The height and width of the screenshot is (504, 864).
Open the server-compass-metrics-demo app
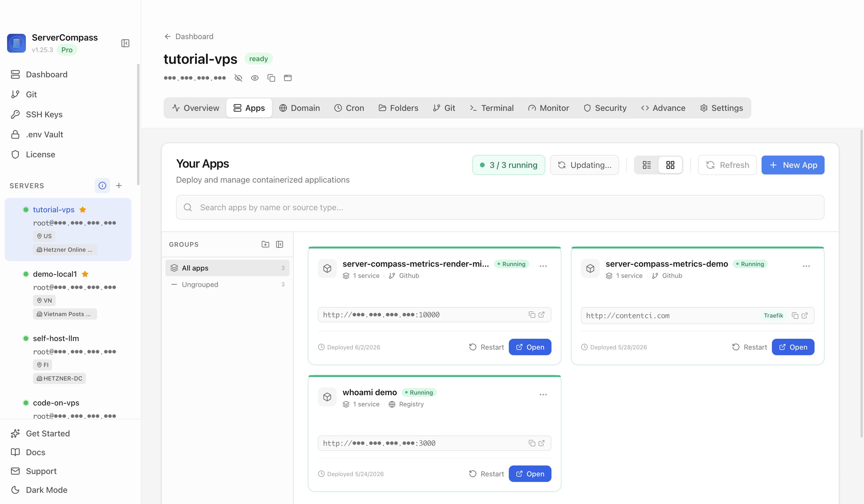pyautogui.click(x=793, y=347)
